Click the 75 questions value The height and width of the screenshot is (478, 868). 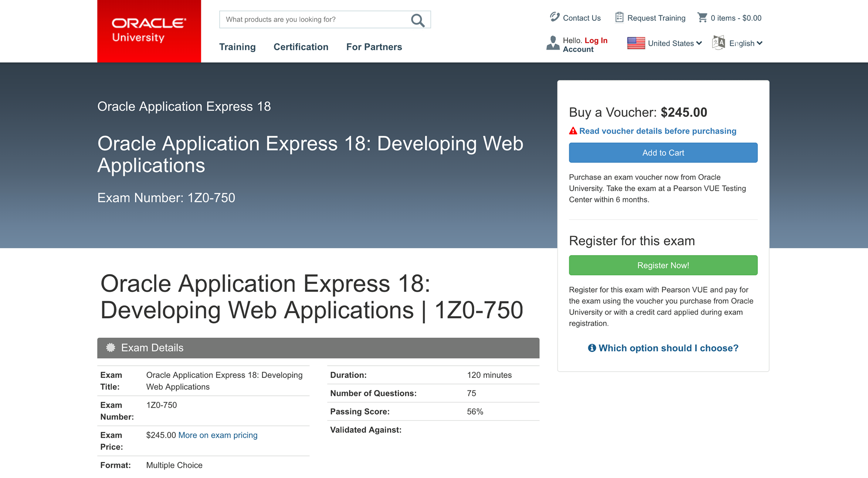tap(471, 393)
